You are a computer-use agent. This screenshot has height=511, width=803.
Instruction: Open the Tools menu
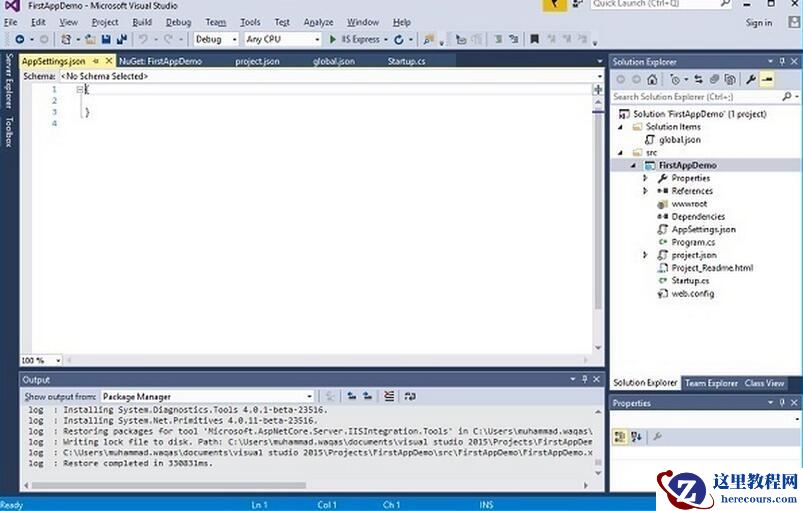click(x=250, y=22)
